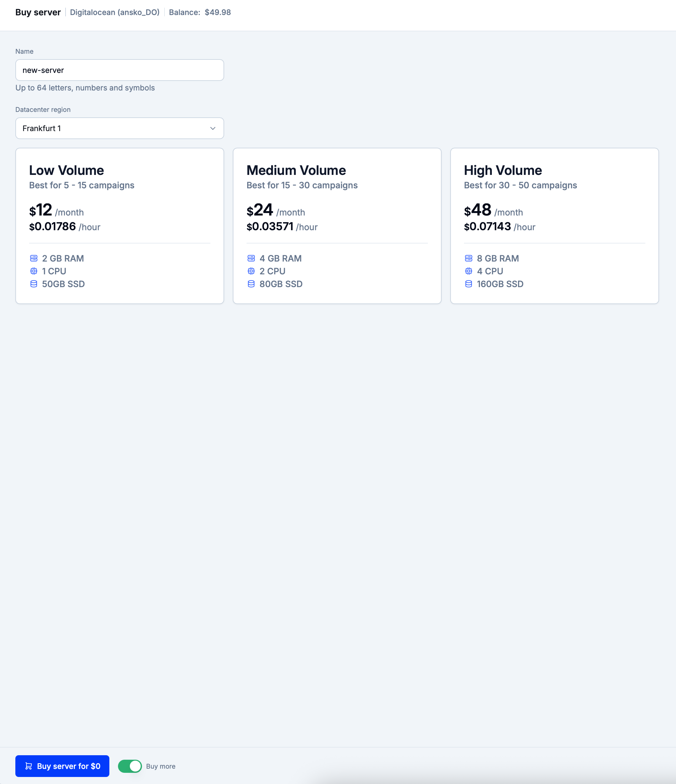
Task: Select the High Volume plan card
Action: click(554, 226)
